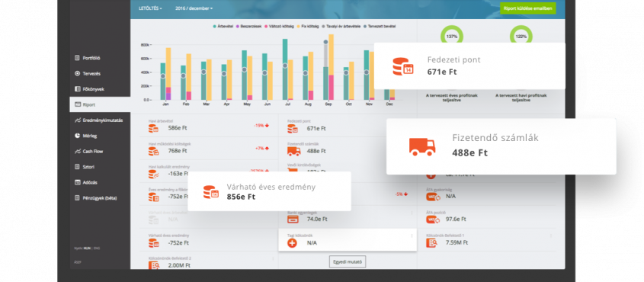Open the 2016 / december period dropdown

[194, 8]
